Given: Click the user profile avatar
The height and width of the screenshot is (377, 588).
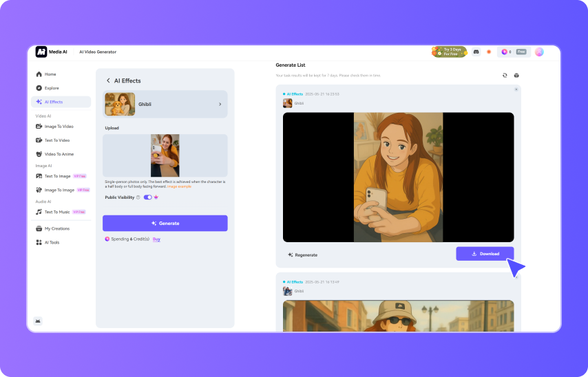Looking at the screenshot, I should (539, 52).
